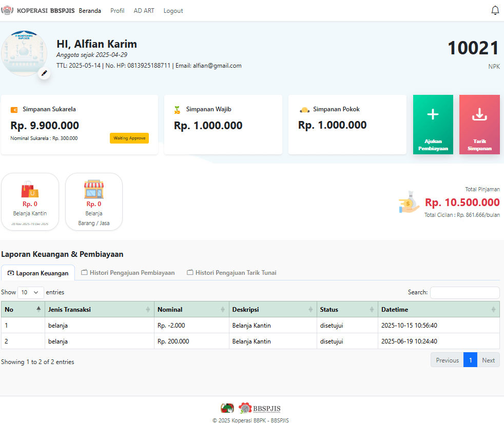Open the Belanja Kantin card
The height and width of the screenshot is (424, 504).
point(30,201)
